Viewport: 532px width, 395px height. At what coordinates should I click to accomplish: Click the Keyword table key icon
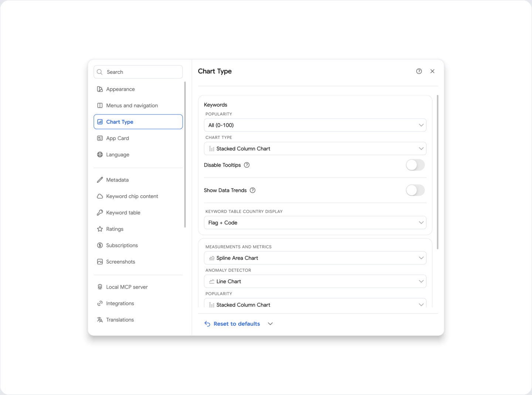pos(100,213)
